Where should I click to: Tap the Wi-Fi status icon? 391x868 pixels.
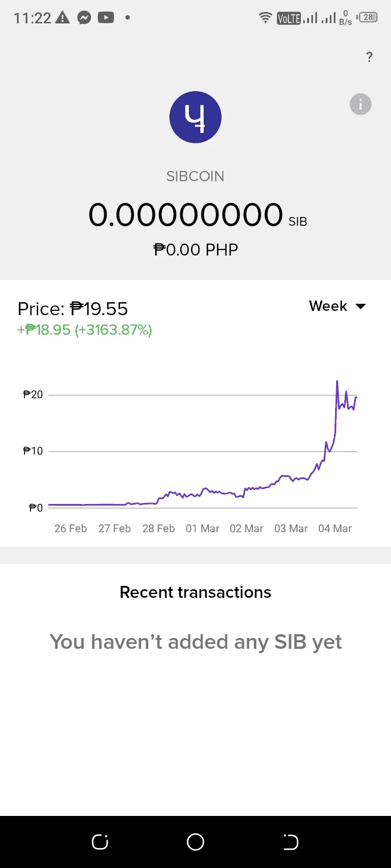point(266,17)
